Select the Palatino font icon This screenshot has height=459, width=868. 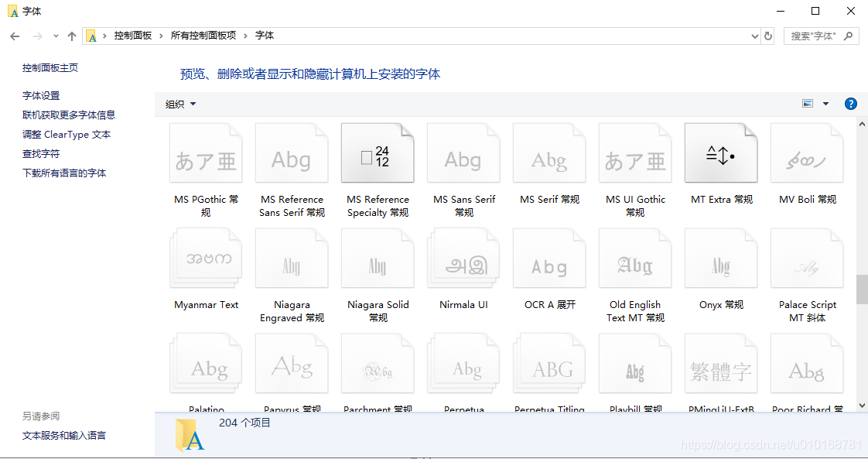pyautogui.click(x=206, y=364)
